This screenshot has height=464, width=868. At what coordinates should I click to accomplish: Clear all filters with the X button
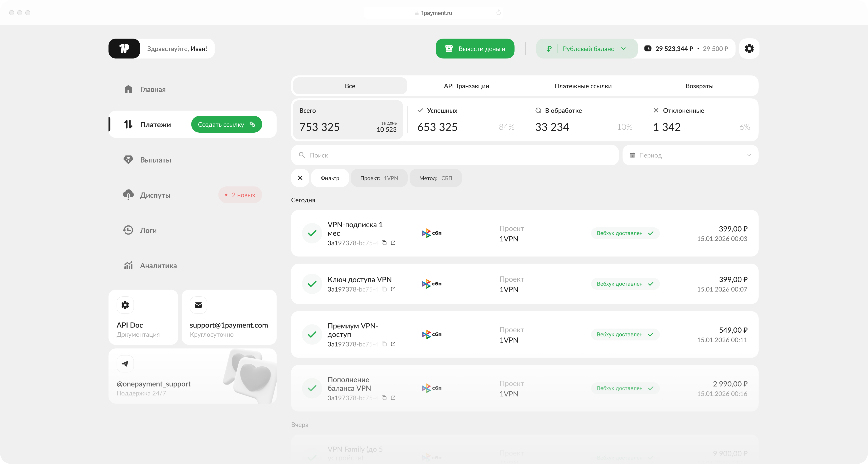point(300,178)
